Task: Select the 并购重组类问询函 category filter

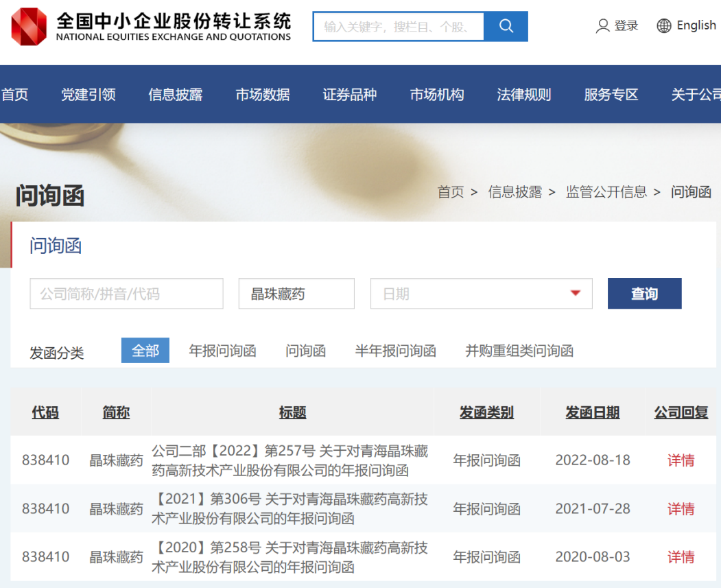Action: pyautogui.click(x=519, y=351)
